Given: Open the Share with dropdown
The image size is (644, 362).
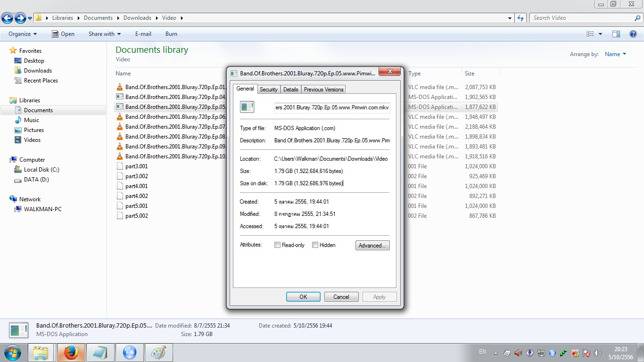Looking at the screenshot, I should point(105,34).
